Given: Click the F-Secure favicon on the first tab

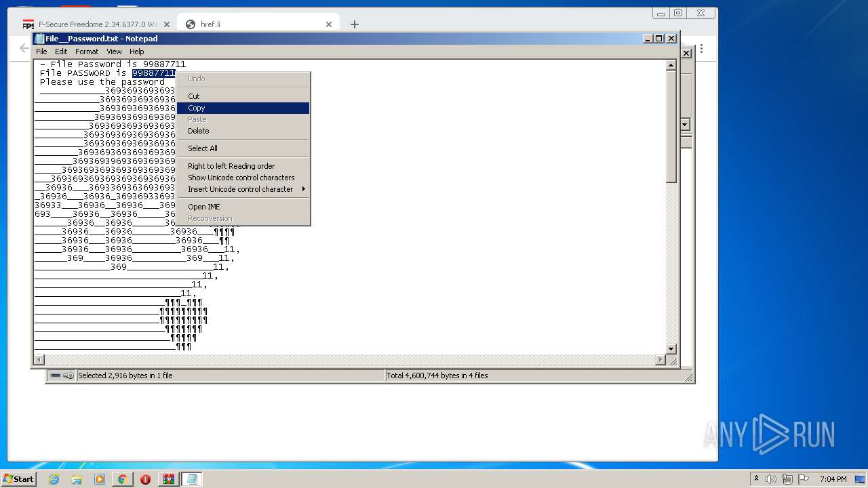Looking at the screenshot, I should pos(28,24).
